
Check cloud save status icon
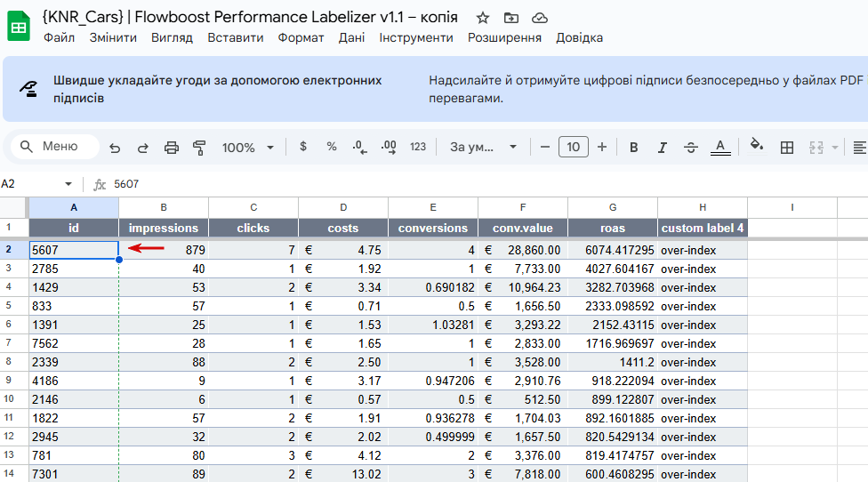pyautogui.click(x=539, y=19)
